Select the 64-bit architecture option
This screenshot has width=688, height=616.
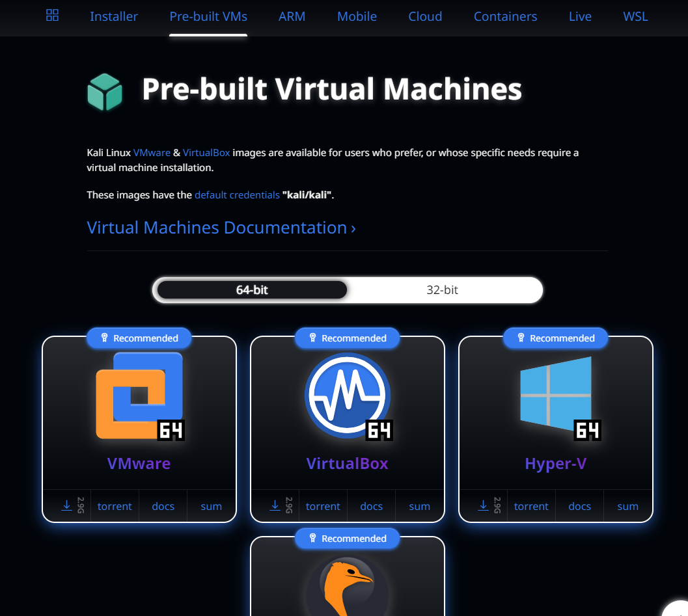[x=252, y=290]
